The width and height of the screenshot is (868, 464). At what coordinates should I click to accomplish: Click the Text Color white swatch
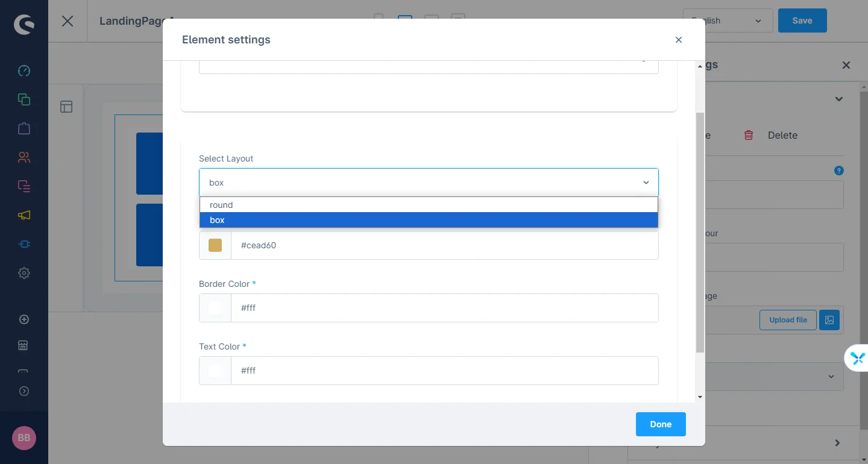(x=215, y=371)
